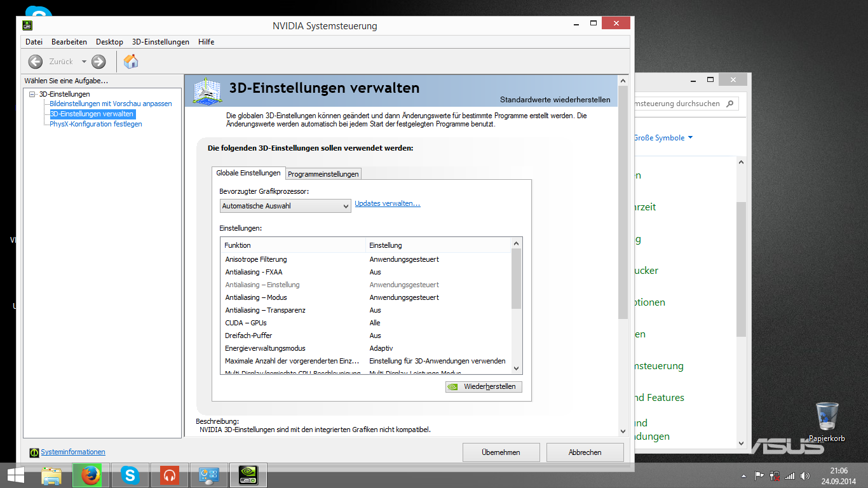Open the Datei menu
The image size is (868, 488).
tap(34, 42)
